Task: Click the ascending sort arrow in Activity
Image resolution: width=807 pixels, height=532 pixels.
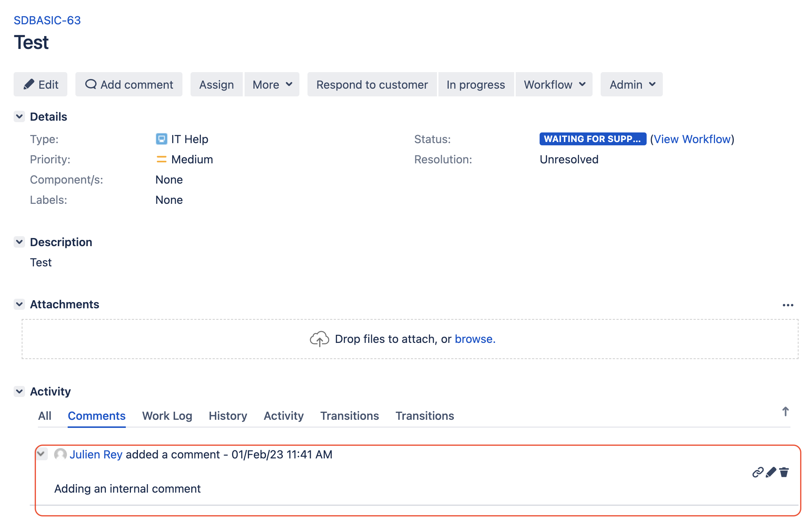Action: click(785, 411)
